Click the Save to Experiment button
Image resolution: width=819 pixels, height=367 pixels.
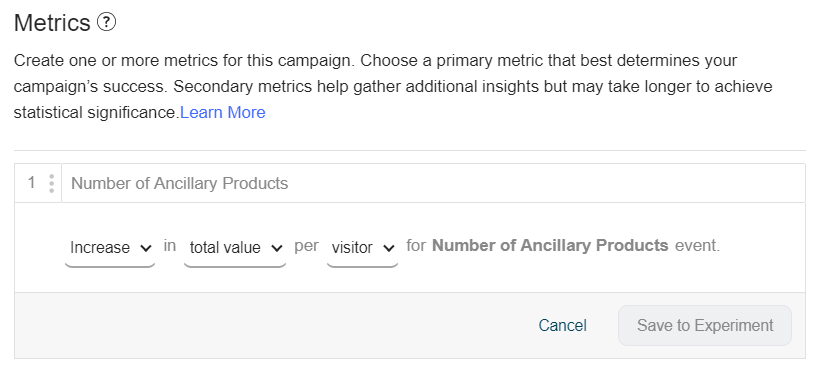(705, 326)
